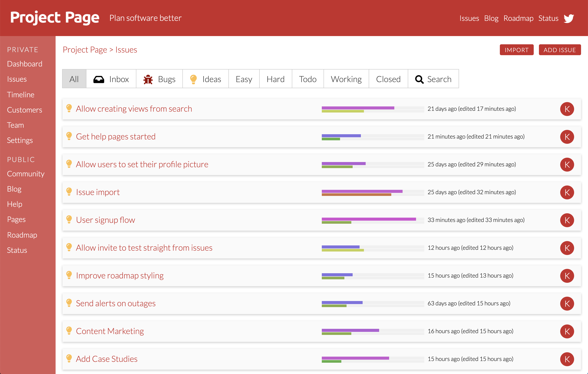Open issue Allow creating views from search
The image size is (588, 374).
(134, 108)
